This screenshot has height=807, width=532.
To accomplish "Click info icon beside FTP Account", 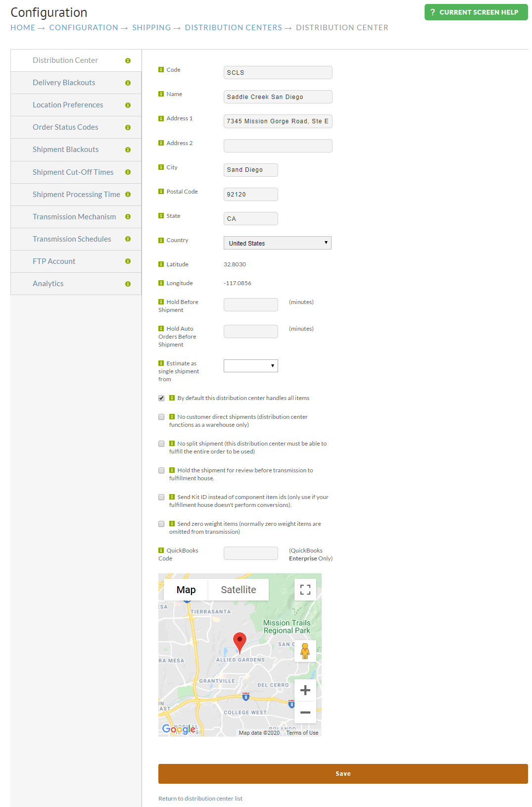I will 128,261.
